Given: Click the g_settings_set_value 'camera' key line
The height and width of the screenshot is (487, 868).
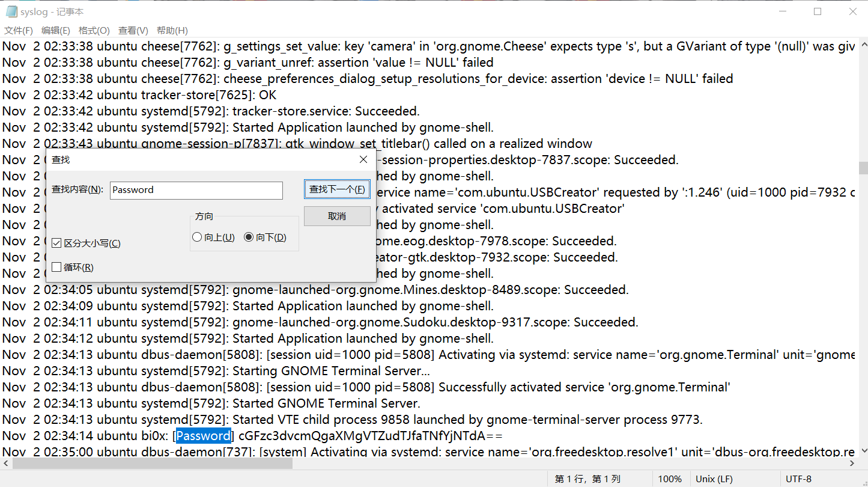Looking at the screenshot, I should (x=429, y=46).
